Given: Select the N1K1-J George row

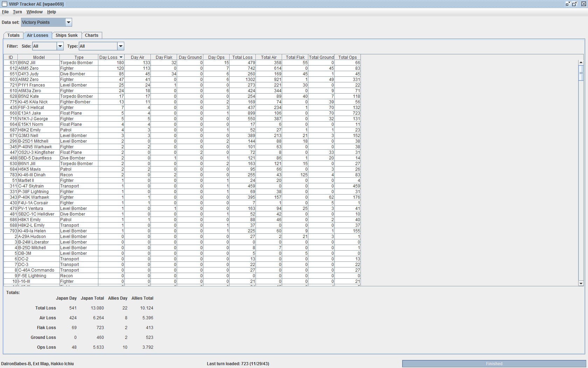Looking at the screenshot, I should [x=182, y=119].
